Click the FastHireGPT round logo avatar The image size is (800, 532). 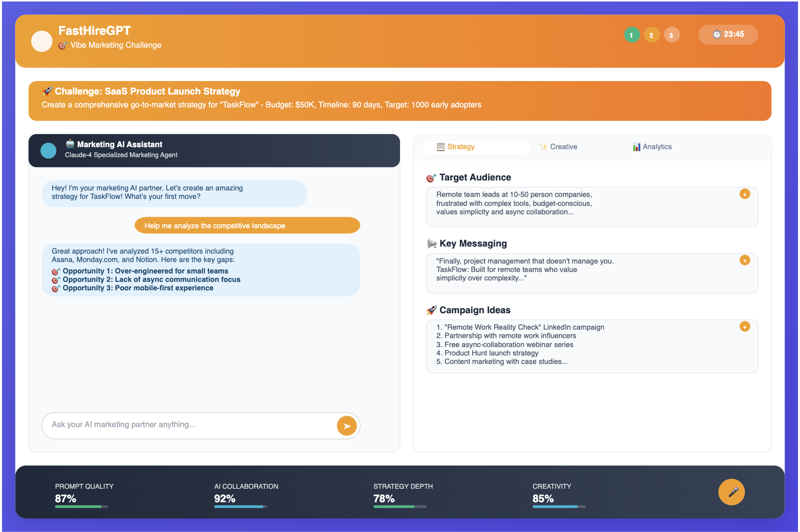click(42, 41)
